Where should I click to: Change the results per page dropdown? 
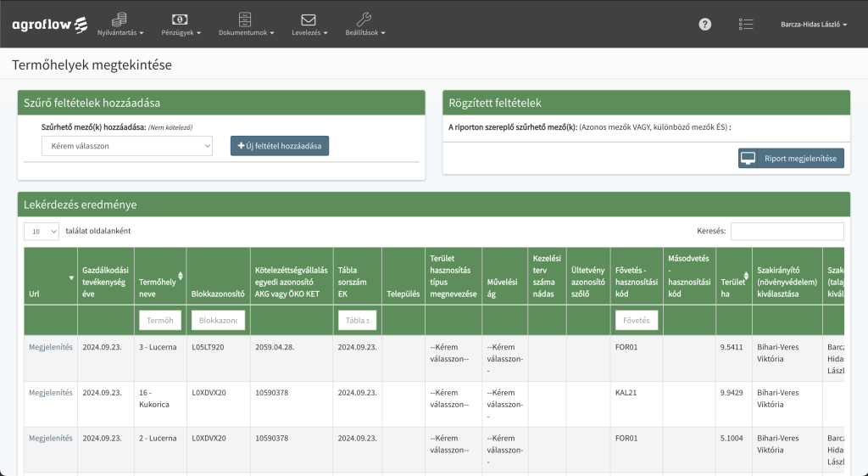point(42,231)
